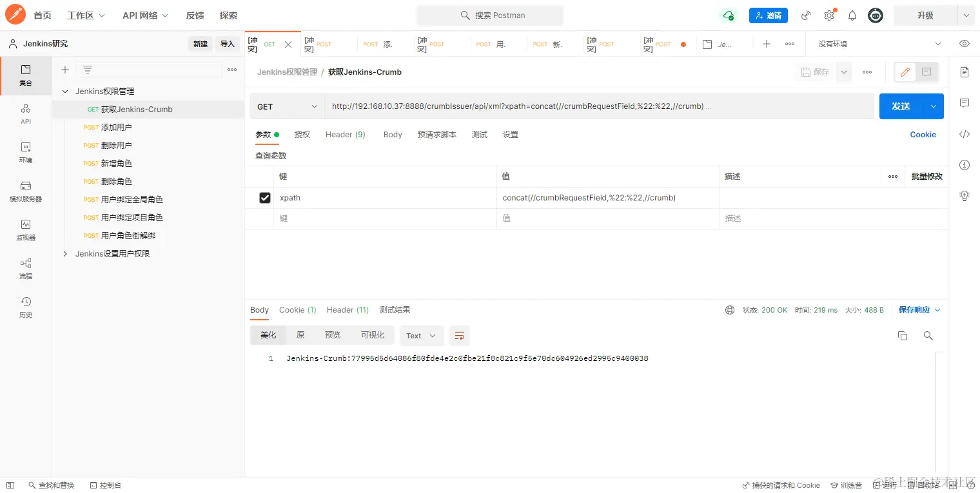
Task: Select the 原 raw response view
Action: 300,336
